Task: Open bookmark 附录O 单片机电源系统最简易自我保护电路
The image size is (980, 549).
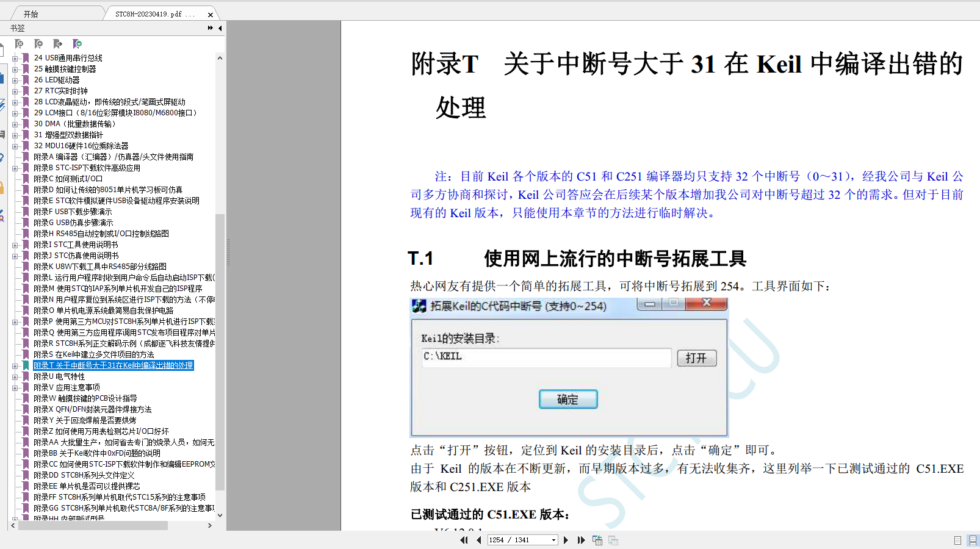Action: pos(104,310)
